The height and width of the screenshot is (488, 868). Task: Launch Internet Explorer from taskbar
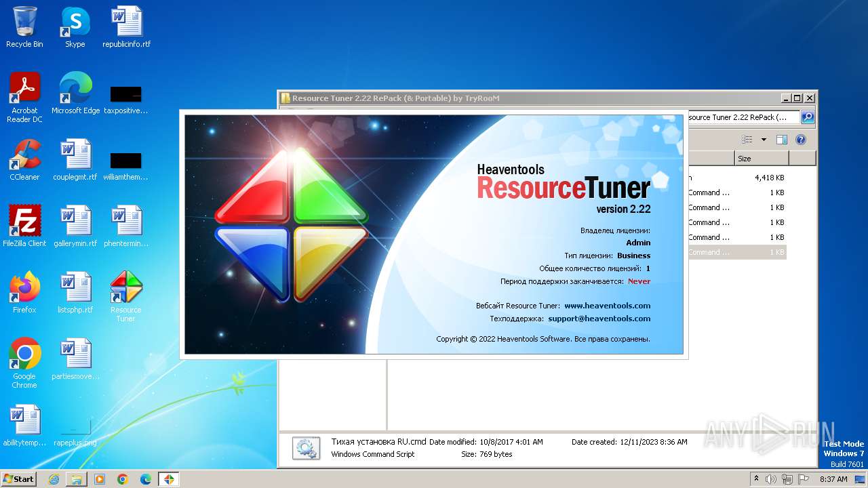point(54,479)
